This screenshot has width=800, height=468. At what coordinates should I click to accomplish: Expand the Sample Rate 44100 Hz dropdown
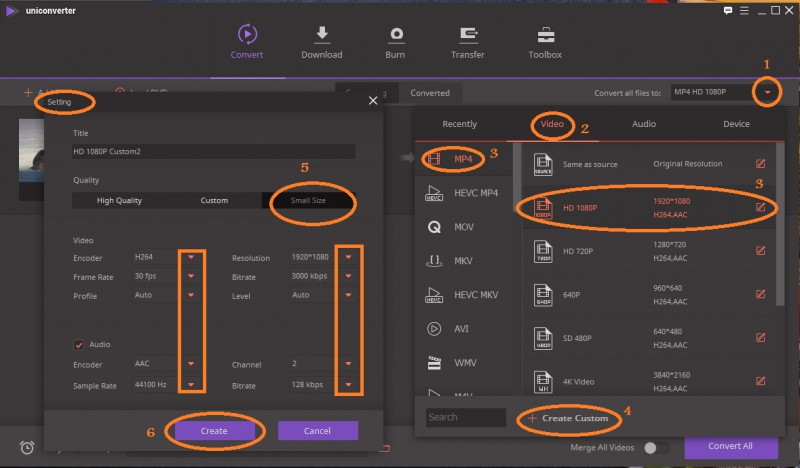191,384
